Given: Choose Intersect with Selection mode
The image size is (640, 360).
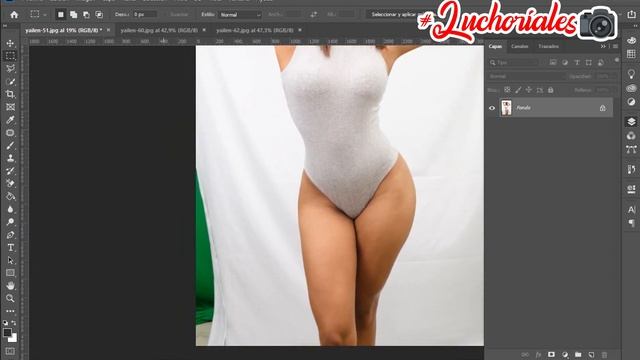Looking at the screenshot, I should [x=99, y=15].
